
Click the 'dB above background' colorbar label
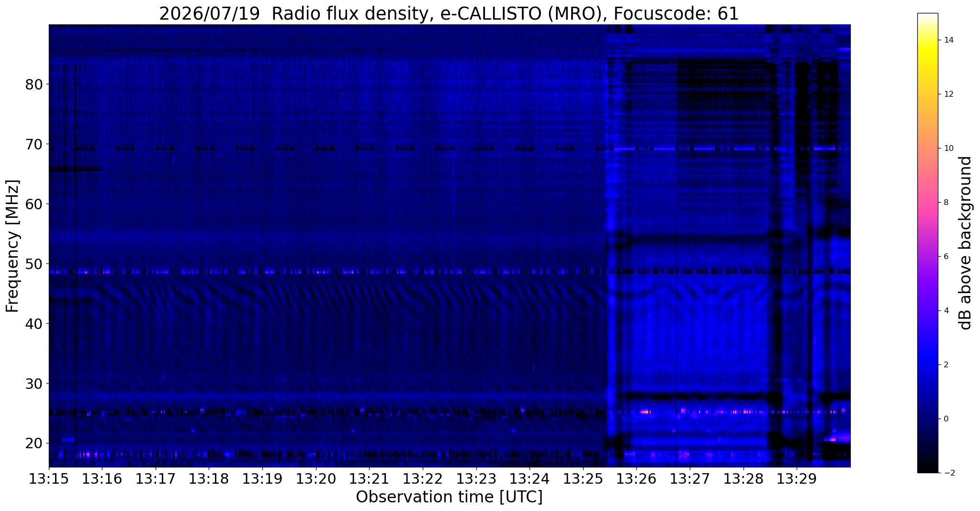pyautogui.click(x=966, y=243)
